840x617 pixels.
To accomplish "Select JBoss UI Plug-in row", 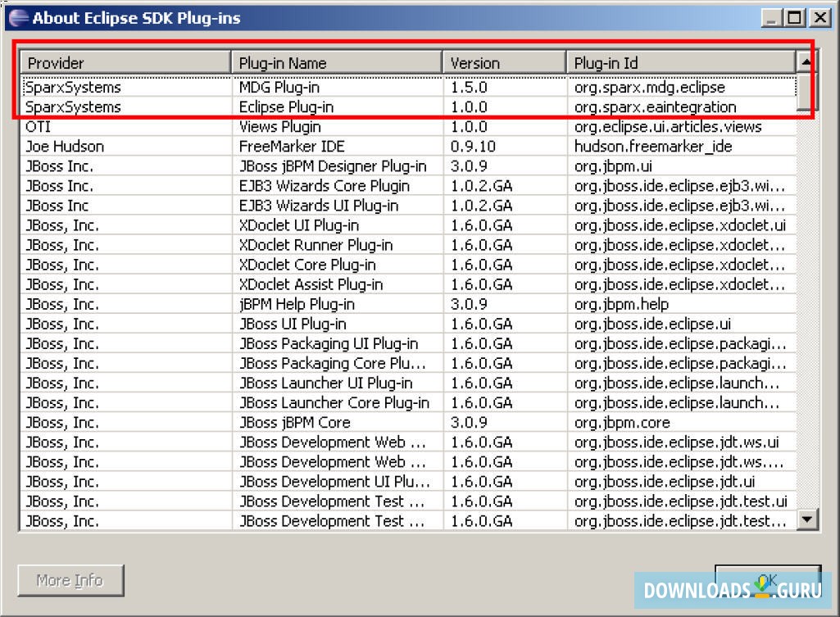I will pyautogui.click(x=408, y=324).
